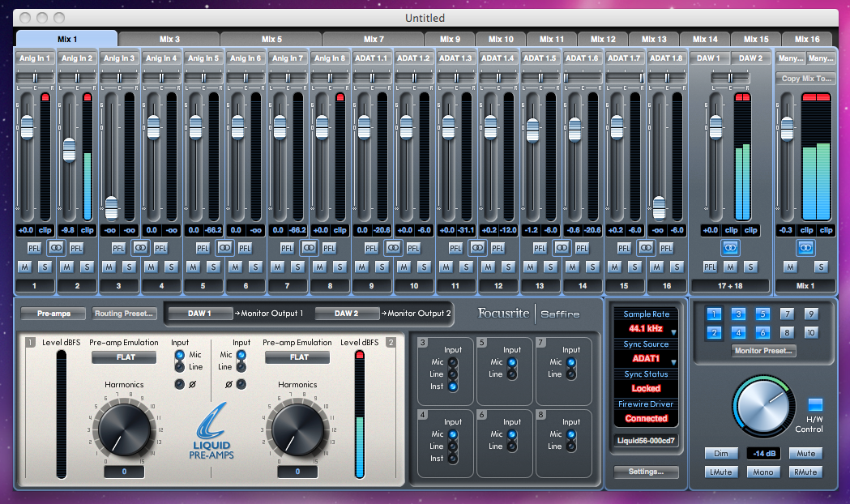The width and height of the screenshot is (850, 504).
Task: Select monitor output 10 button
Action: [811, 333]
